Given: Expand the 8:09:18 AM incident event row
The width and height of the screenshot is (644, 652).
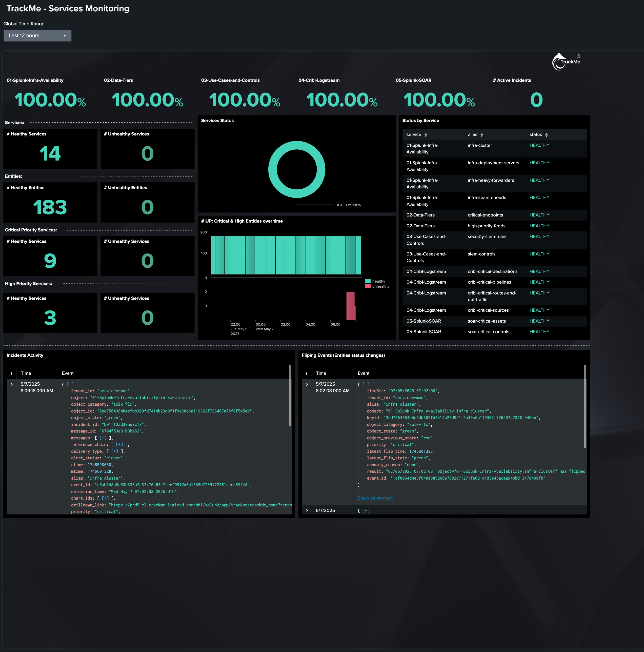Looking at the screenshot, I should point(12,384).
